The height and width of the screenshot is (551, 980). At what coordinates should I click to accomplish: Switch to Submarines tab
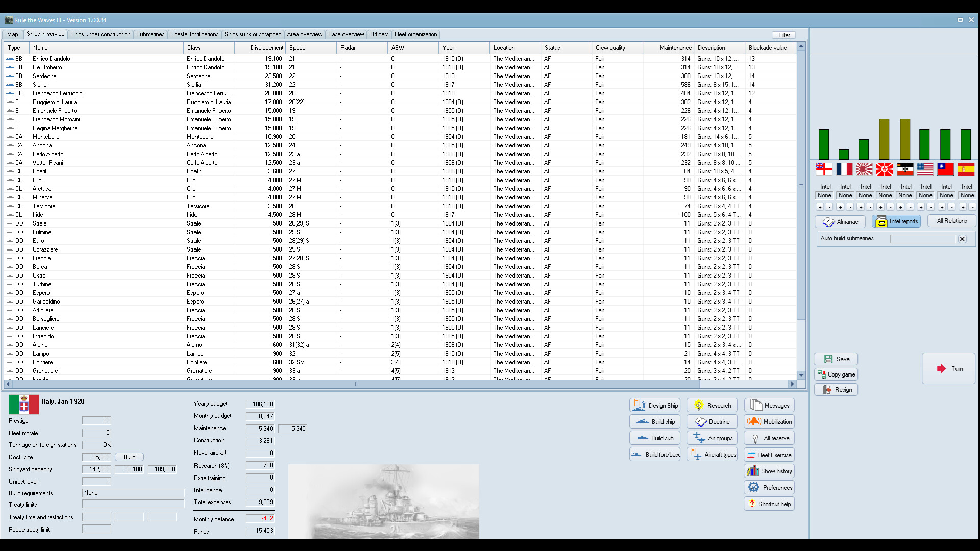click(x=150, y=34)
